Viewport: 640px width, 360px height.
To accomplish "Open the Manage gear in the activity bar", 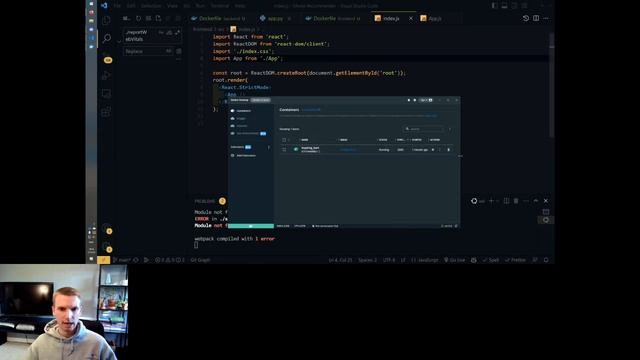I will [x=107, y=247].
